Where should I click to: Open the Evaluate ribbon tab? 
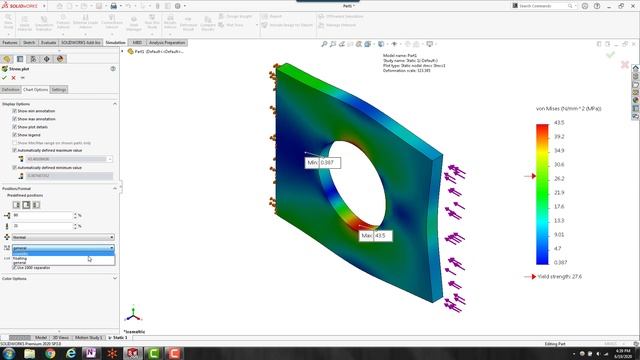[48, 42]
